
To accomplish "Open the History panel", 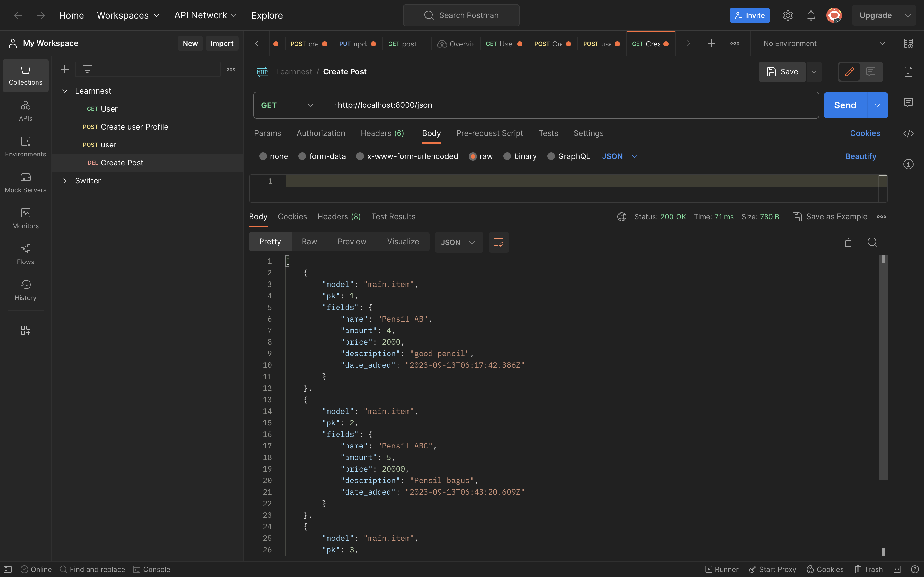I will click(x=25, y=290).
